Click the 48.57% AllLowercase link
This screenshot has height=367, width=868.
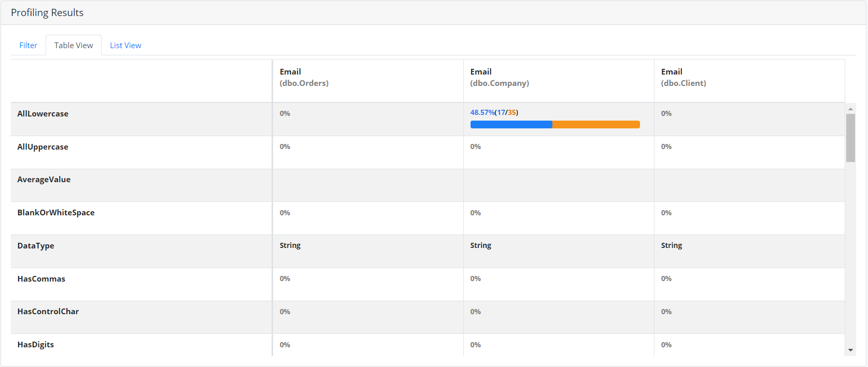tap(482, 112)
